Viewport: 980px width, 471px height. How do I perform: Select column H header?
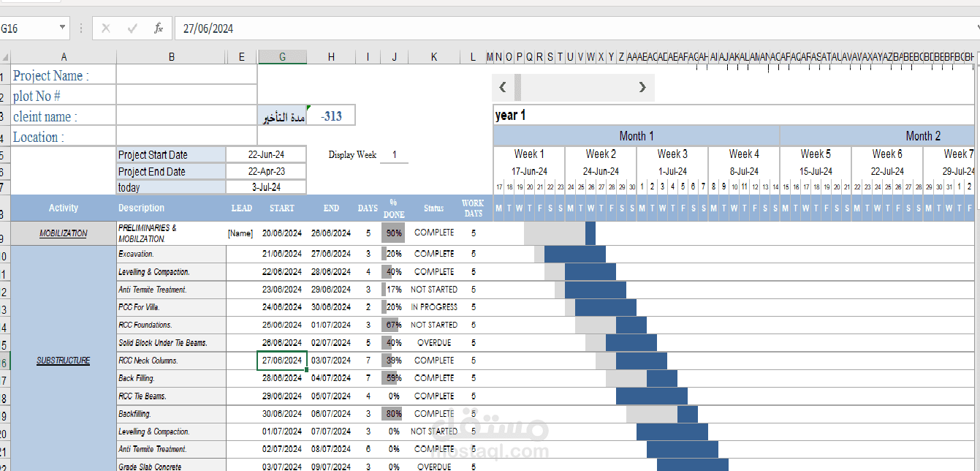click(331, 57)
